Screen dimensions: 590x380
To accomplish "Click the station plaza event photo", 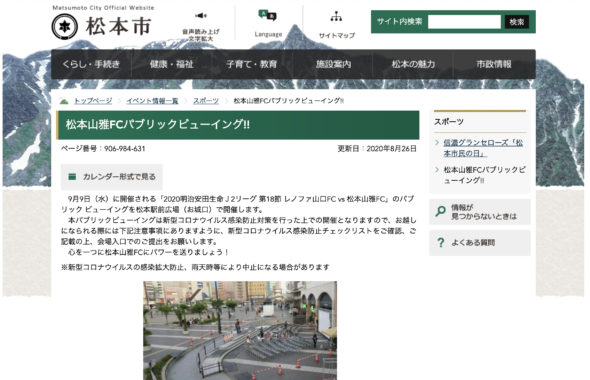I will [x=240, y=330].
